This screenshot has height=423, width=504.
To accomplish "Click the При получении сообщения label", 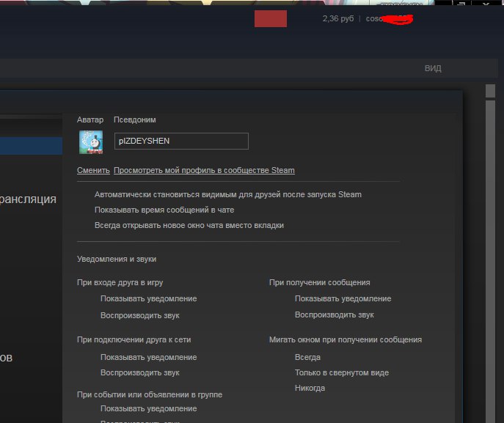I will [x=320, y=283].
